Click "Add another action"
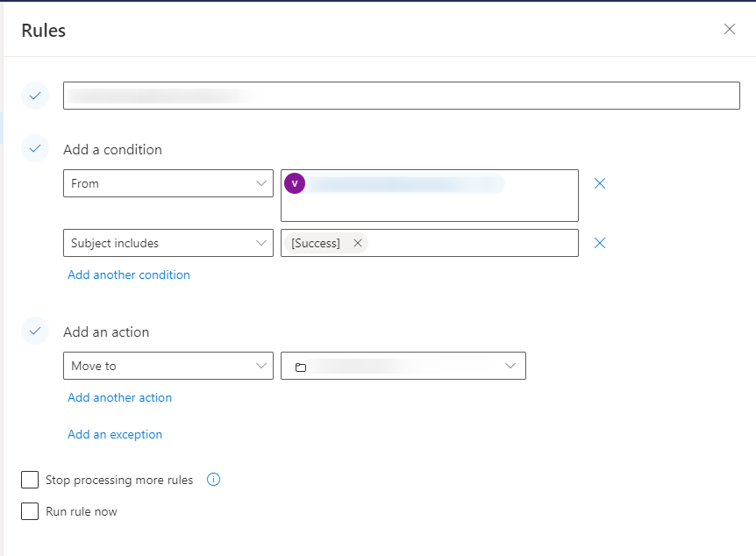756x556 pixels. point(119,397)
